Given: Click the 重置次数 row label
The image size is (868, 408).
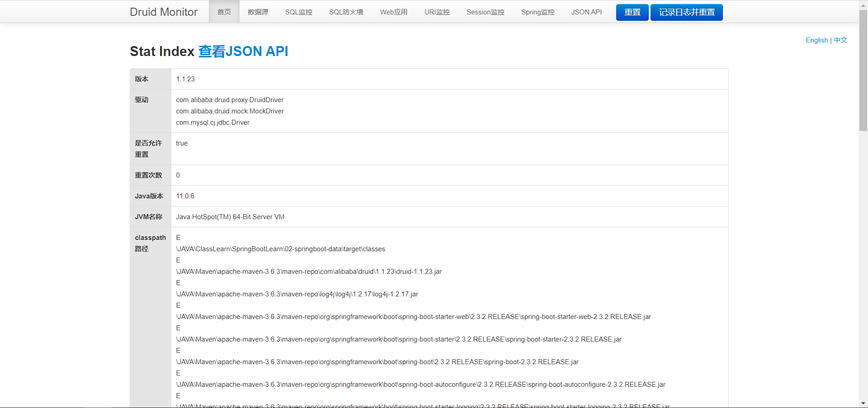Looking at the screenshot, I should [x=148, y=175].
